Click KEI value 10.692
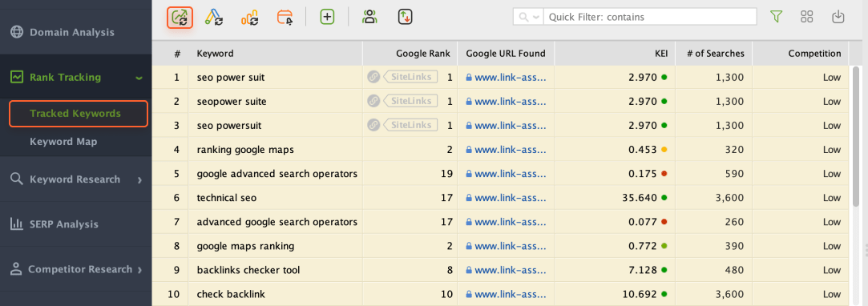 click(640, 294)
